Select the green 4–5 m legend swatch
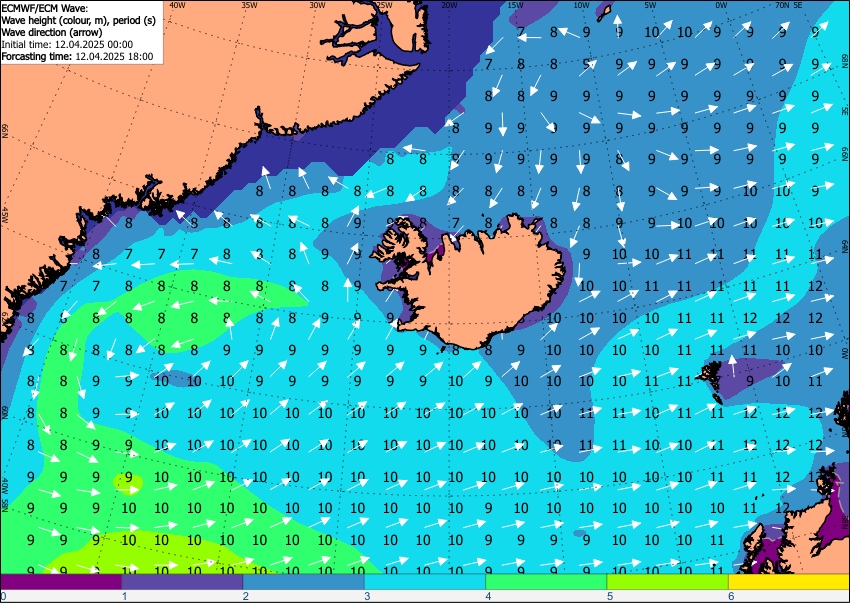Screen dimensions: 850x603 (x=546, y=581)
